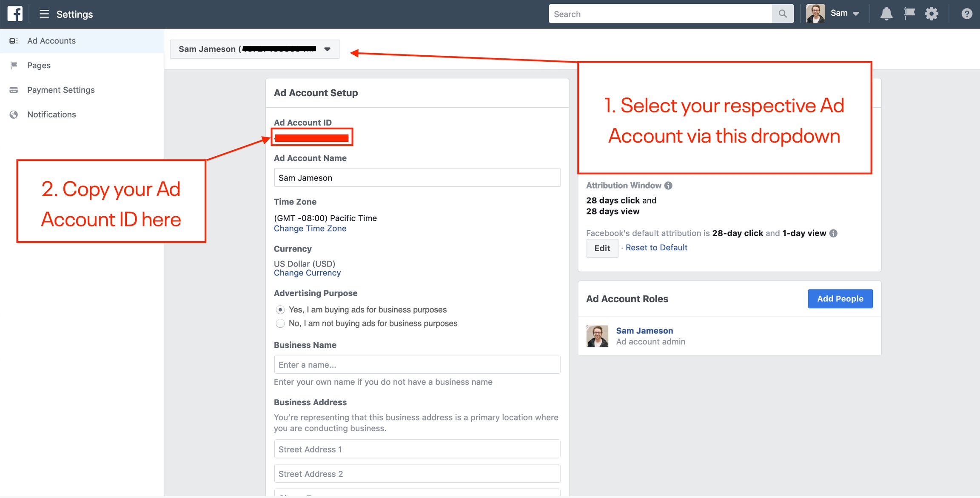Go to Payment Settings
This screenshot has width=980, height=498.
[x=82, y=90]
